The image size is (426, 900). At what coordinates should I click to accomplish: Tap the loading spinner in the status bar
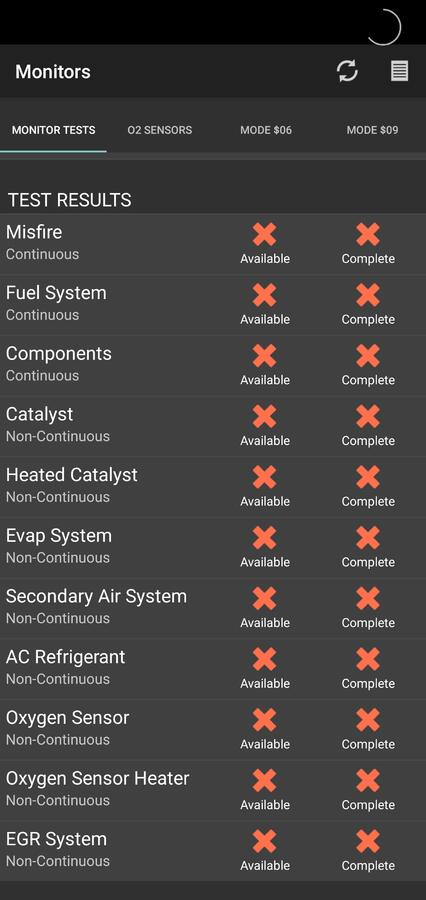click(384, 26)
